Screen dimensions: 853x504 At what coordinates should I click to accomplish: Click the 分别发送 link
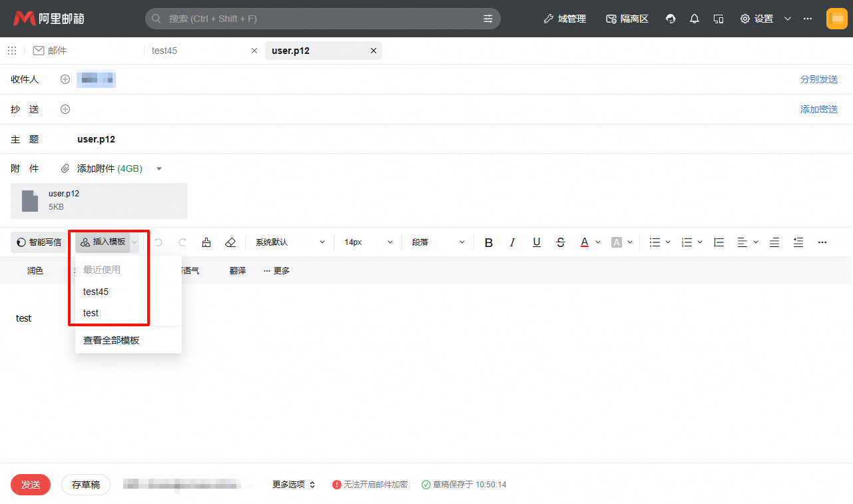click(819, 79)
